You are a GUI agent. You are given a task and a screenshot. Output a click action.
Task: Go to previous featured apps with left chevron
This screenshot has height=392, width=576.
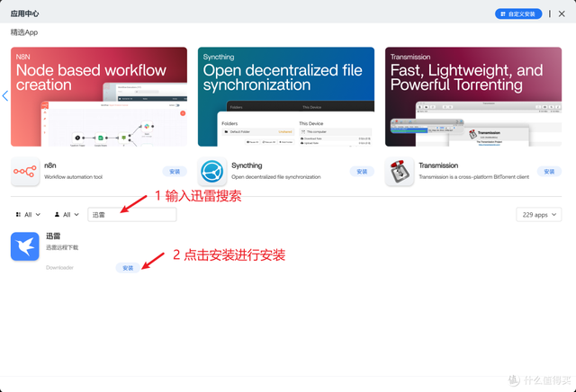pyautogui.click(x=5, y=96)
